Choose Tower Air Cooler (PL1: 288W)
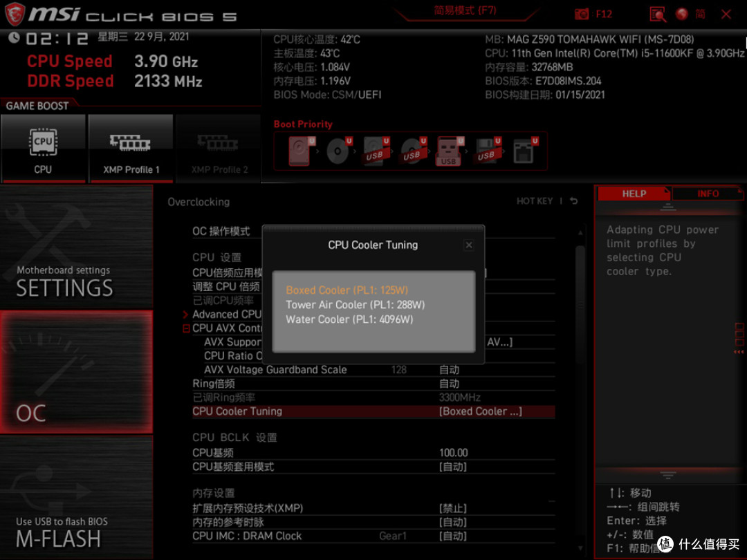Image resolution: width=747 pixels, height=560 pixels. pyautogui.click(x=355, y=305)
